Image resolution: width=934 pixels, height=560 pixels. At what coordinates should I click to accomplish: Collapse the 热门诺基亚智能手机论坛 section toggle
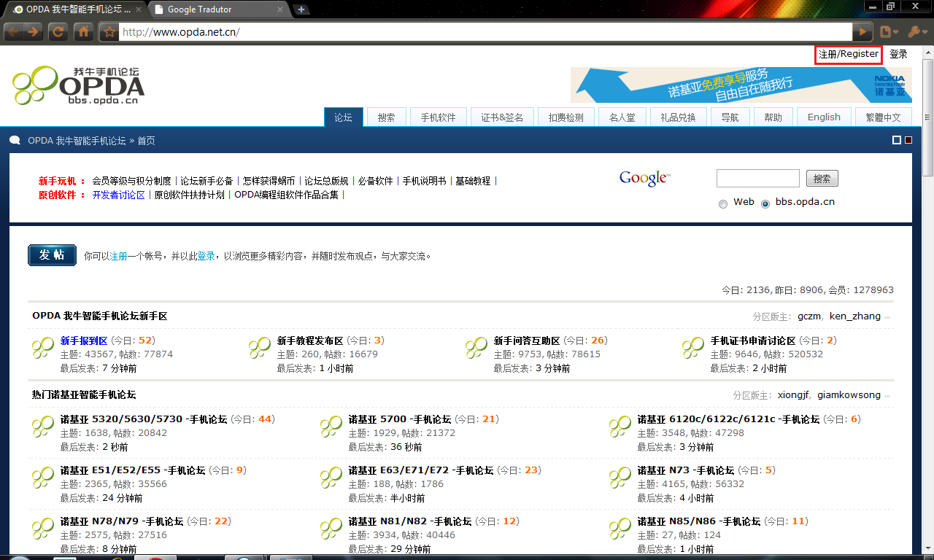pyautogui.click(x=888, y=396)
